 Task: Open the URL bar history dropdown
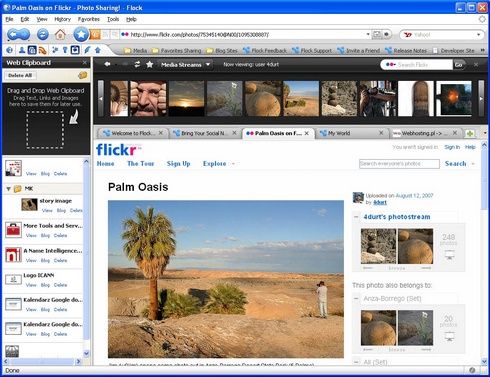click(368, 34)
